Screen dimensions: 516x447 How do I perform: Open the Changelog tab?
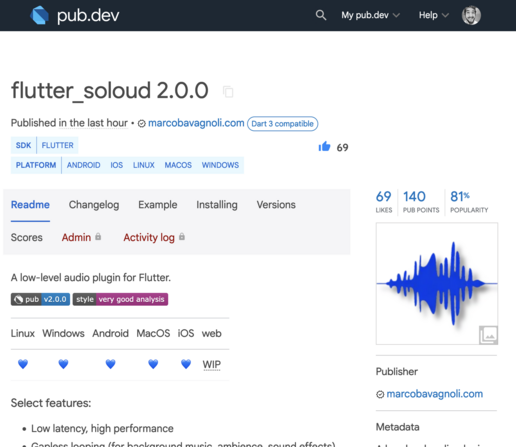94,205
